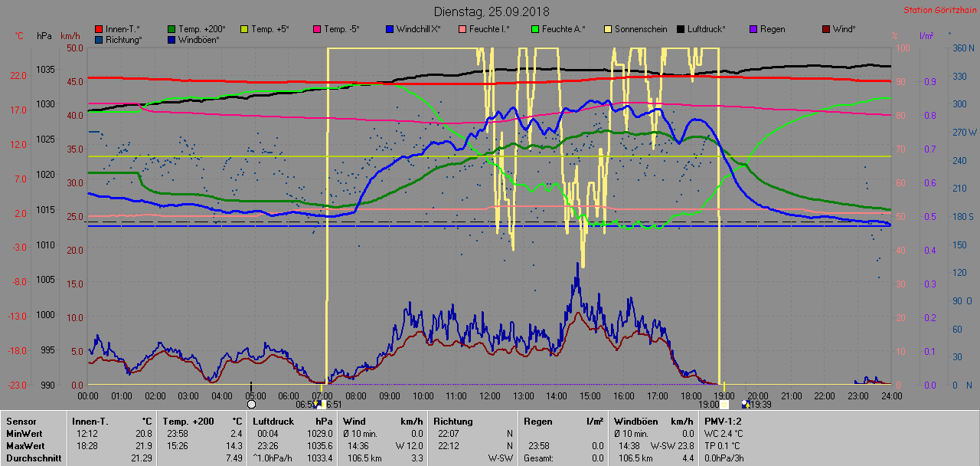Screen dimensions: 980x466
Task: Click the 22.0 value on °C axis
Action: pyautogui.click(x=19, y=75)
